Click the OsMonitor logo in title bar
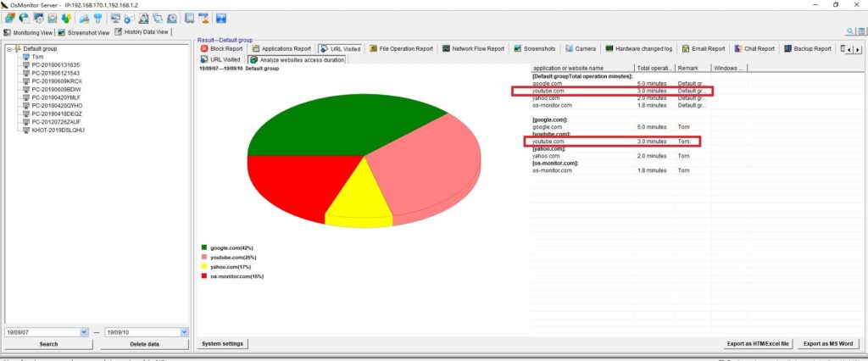Screen dimensions: 868x361 coord(4,5)
